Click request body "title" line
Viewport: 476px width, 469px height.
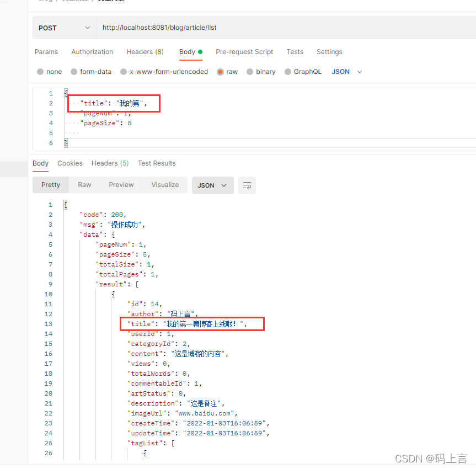pyautogui.click(x=113, y=103)
